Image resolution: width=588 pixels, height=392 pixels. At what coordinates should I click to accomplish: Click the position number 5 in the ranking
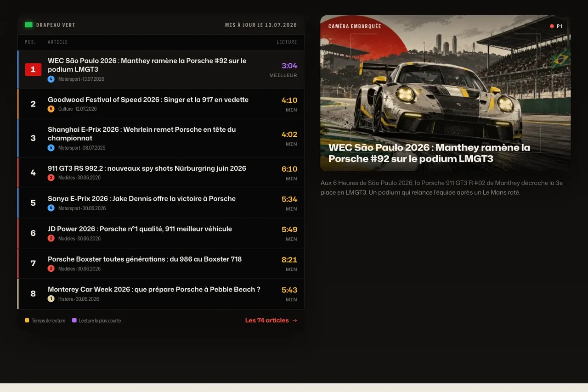(x=33, y=203)
